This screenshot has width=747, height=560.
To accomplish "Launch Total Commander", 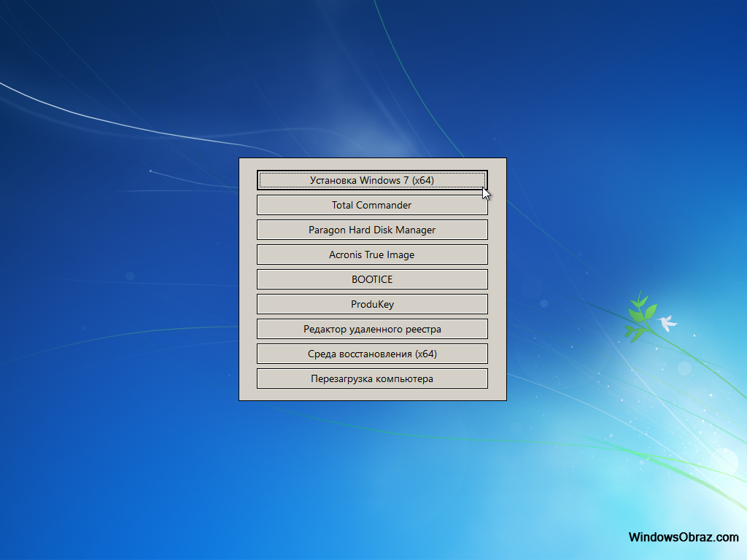I will click(x=372, y=205).
